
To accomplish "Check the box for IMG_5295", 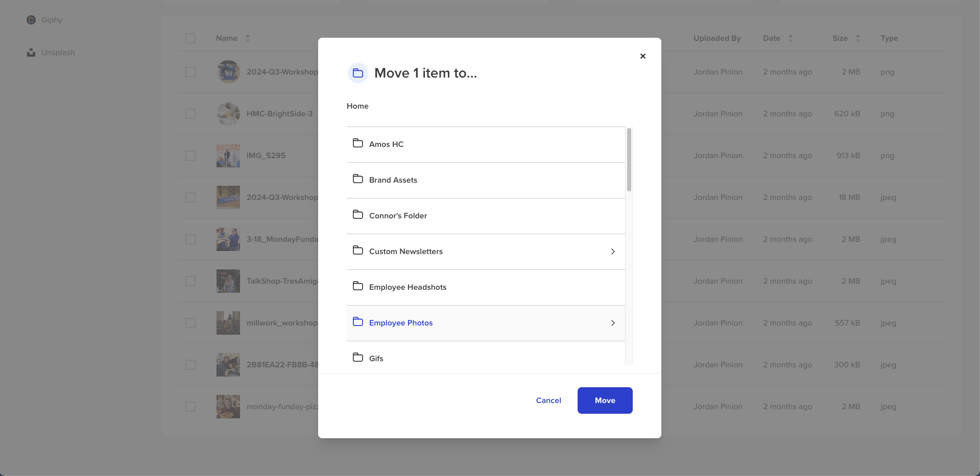I will coord(190,156).
